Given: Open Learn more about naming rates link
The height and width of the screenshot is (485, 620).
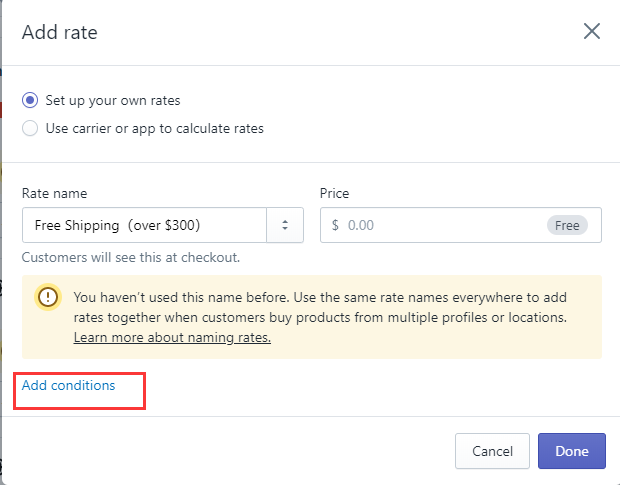Looking at the screenshot, I should tap(172, 338).
